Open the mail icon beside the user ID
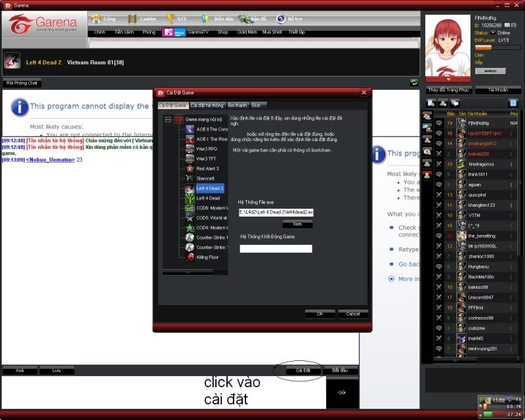The image size is (525, 420). point(507,25)
